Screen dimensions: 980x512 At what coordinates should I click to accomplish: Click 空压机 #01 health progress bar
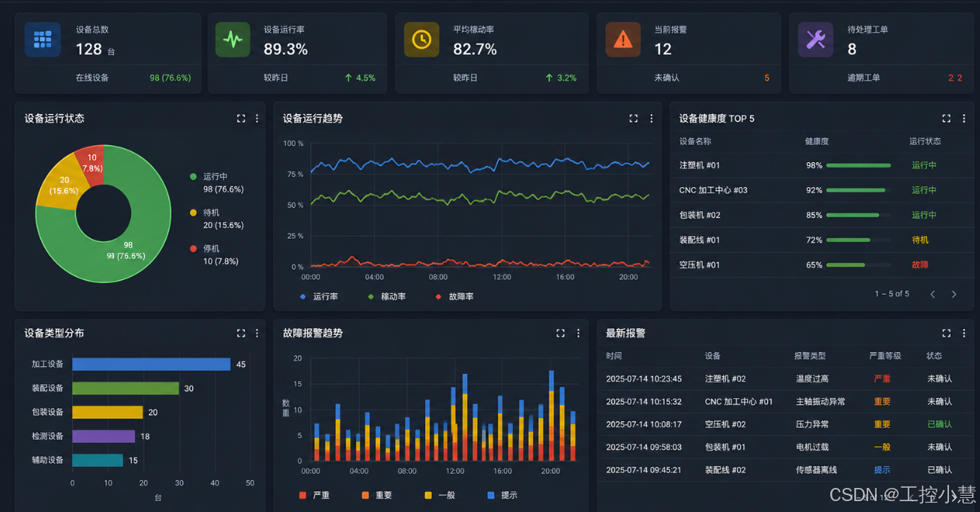(x=858, y=265)
